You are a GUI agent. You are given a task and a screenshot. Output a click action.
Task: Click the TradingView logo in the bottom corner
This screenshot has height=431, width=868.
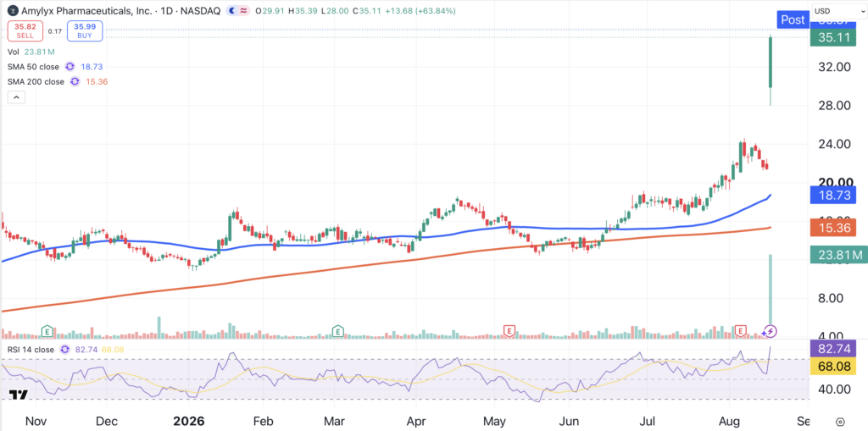coord(19,395)
